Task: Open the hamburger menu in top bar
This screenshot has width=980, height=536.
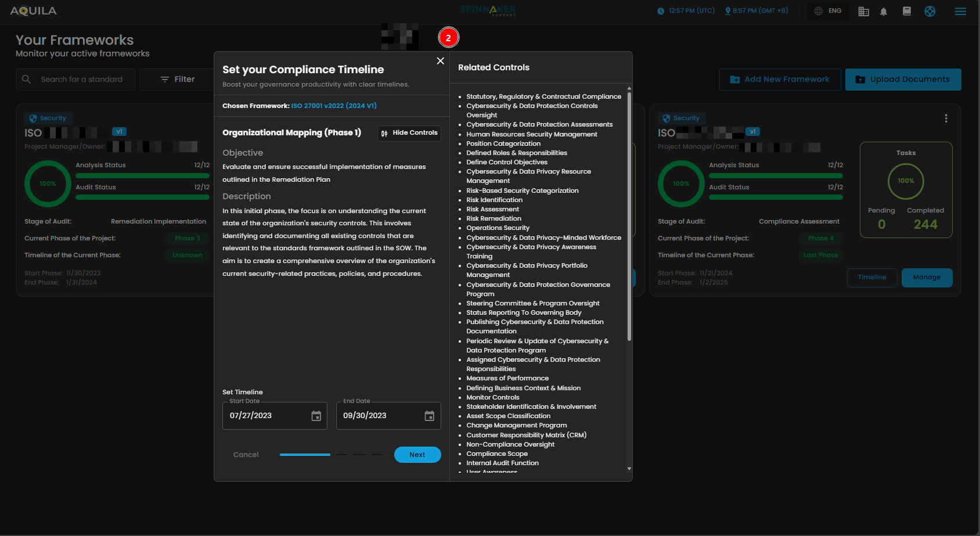Action: [960, 11]
